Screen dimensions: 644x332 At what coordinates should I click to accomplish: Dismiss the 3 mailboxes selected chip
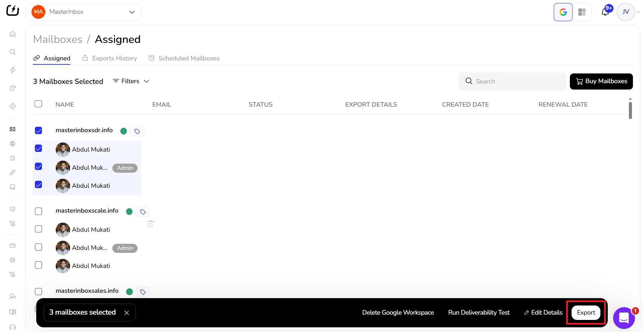(127, 313)
